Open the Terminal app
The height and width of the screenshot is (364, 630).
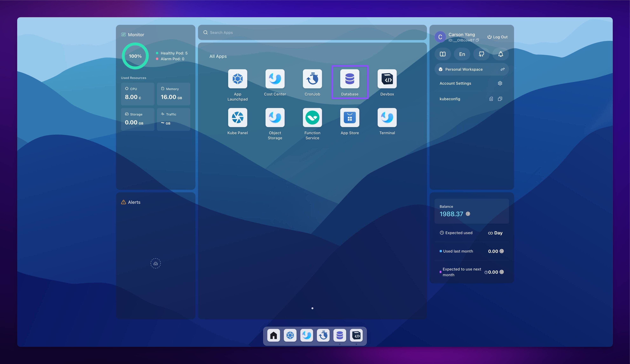(387, 118)
